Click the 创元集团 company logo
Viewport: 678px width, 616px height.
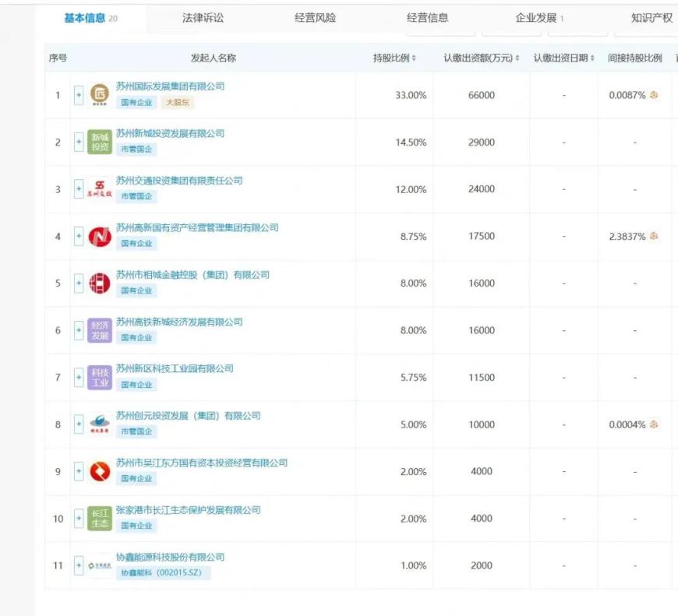(100, 424)
